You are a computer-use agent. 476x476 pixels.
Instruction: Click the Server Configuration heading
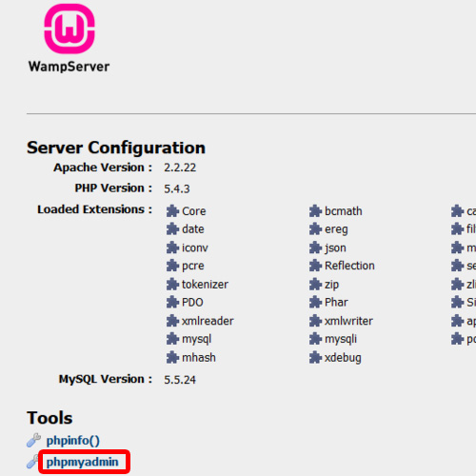pos(116,148)
